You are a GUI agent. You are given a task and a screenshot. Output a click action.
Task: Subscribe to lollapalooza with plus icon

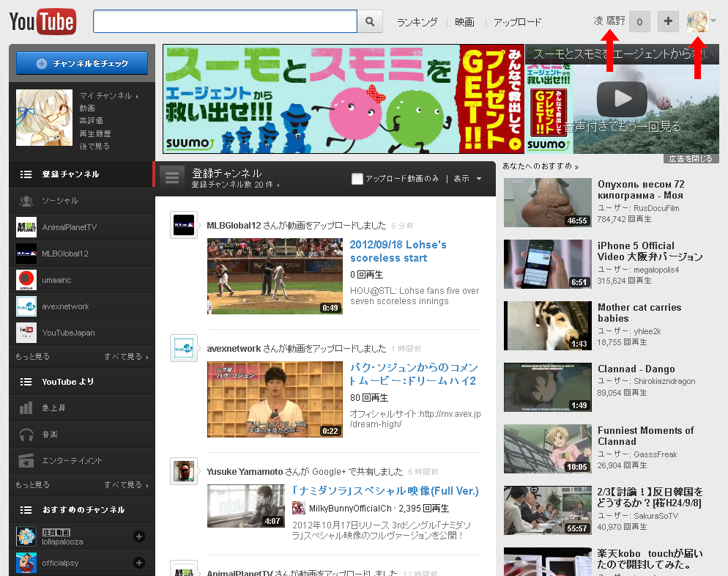point(139,536)
